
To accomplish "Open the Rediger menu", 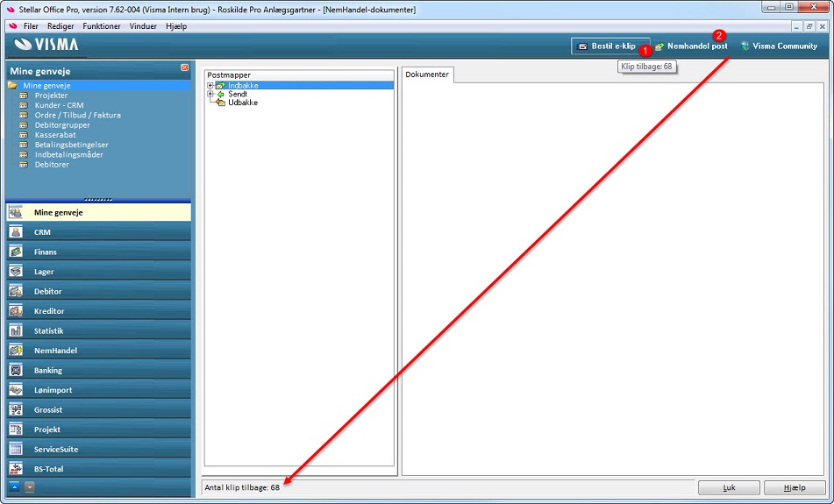I will pos(61,26).
